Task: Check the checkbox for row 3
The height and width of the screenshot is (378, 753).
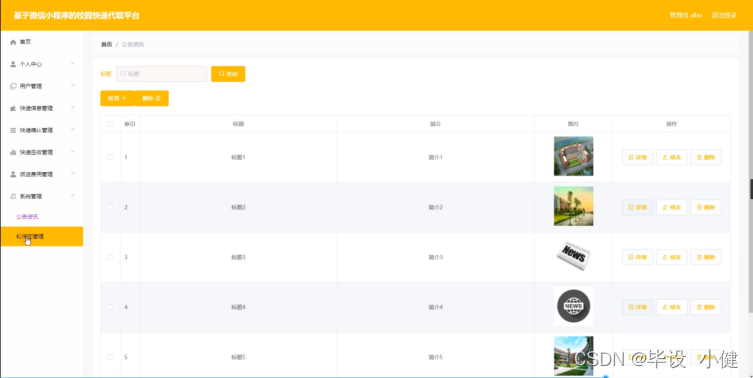Action: (110, 257)
